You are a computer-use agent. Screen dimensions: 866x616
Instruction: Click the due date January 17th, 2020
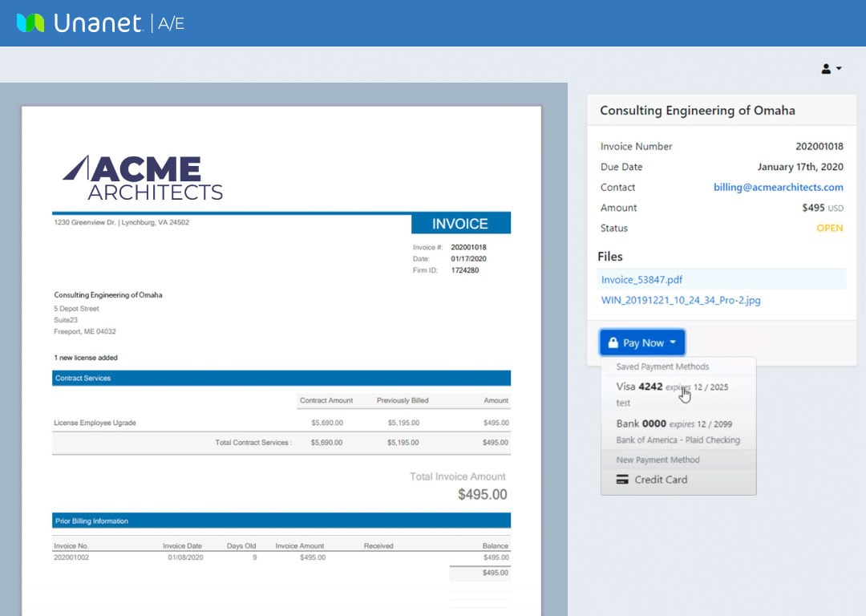(800, 167)
